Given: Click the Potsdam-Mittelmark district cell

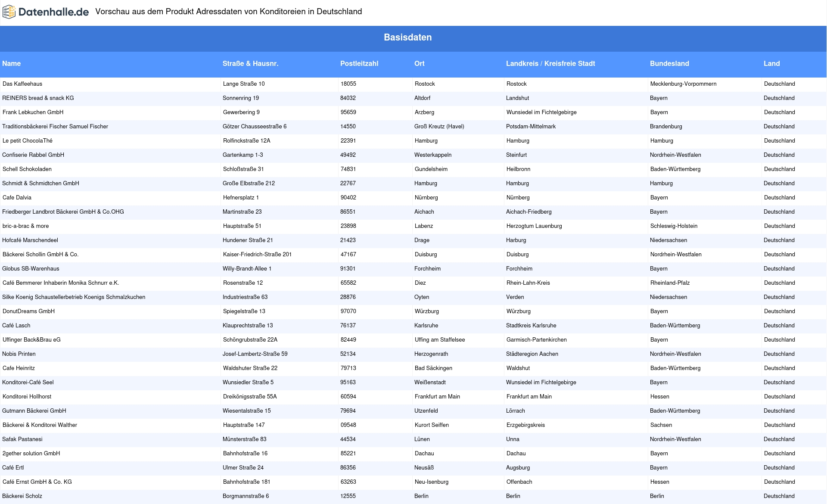Looking at the screenshot, I should coord(531,127).
